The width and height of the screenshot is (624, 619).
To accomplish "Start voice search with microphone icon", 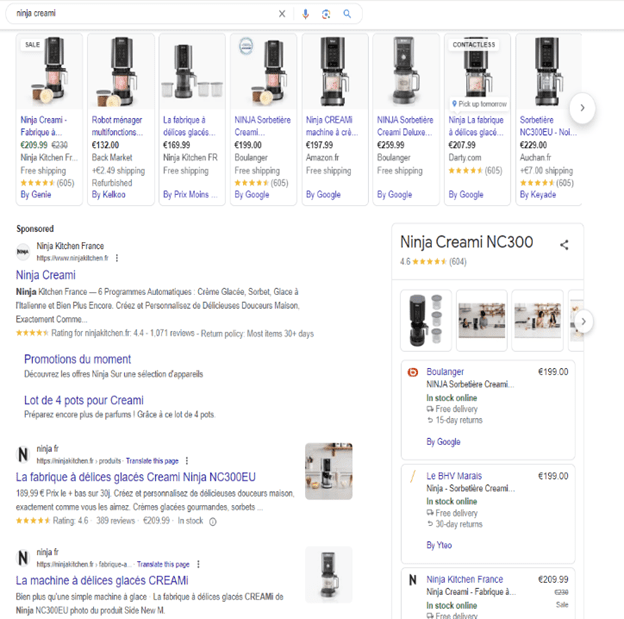I will 305,14.
